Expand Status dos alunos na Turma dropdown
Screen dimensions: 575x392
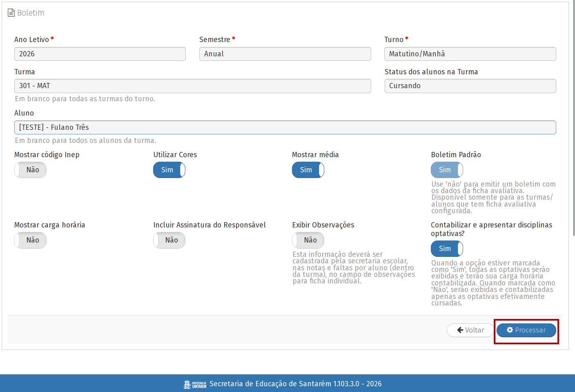[470, 86]
